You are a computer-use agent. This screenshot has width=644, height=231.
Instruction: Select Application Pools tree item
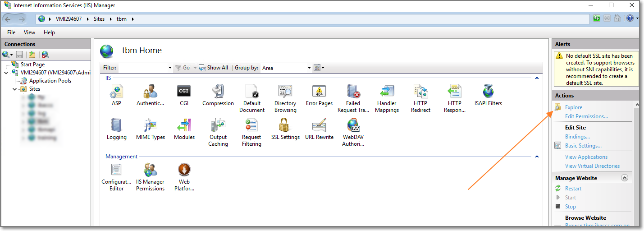(50, 81)
